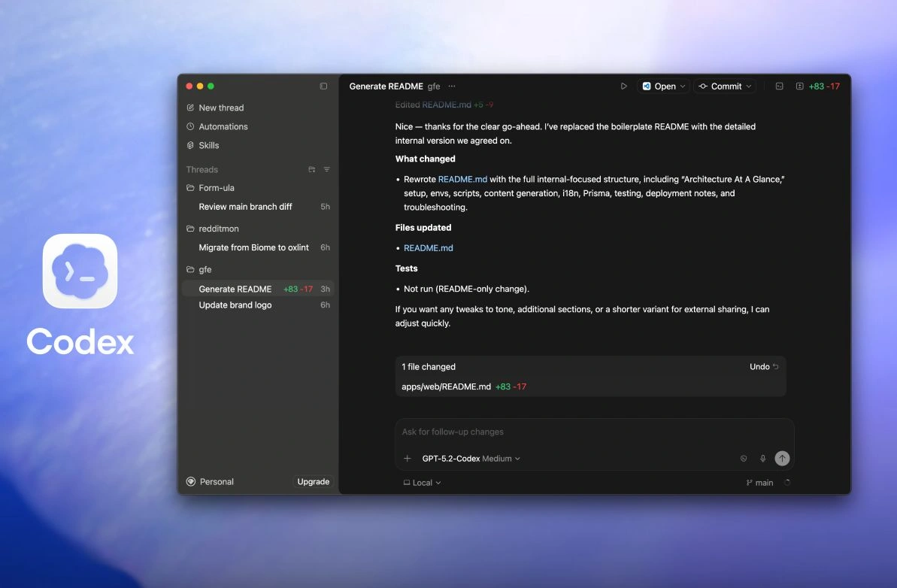This screenshot has height=588, width=897.
Task: Click the commit node icon
Action: click(703, 86)
